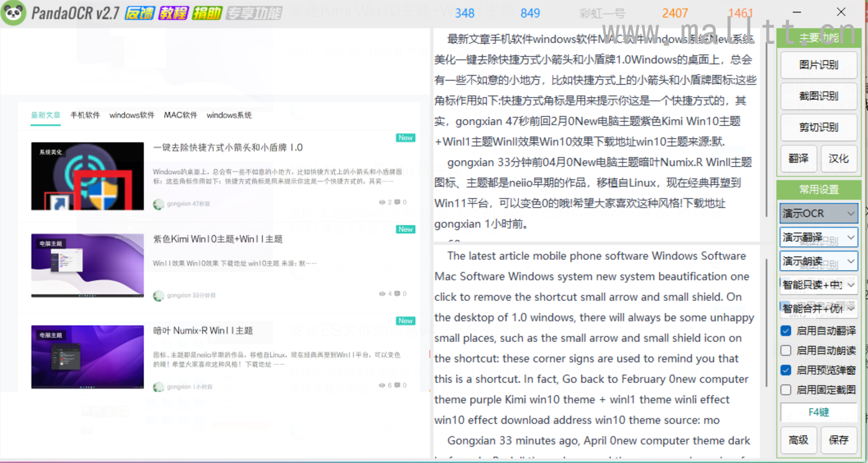Open the 高级 advanced settings button
The width and height of the screenshot is (868, 463).
pyautogui.click(x=799, y=439)
